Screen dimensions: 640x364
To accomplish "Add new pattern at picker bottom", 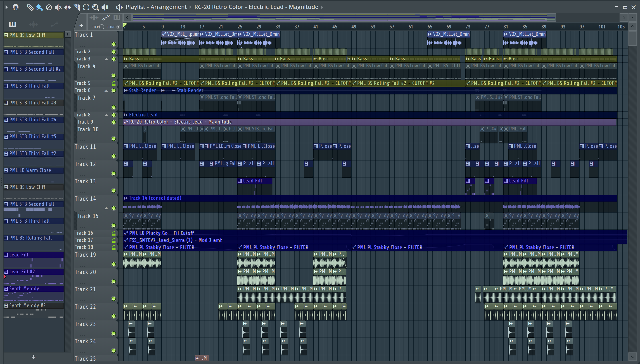I will coord(34,357).
